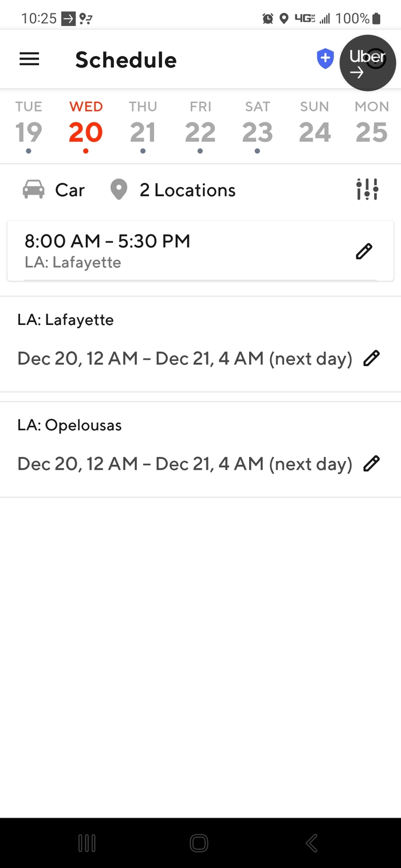Go to Sunday 24
The image size is (401, 868).
click(x=314, y=126)
